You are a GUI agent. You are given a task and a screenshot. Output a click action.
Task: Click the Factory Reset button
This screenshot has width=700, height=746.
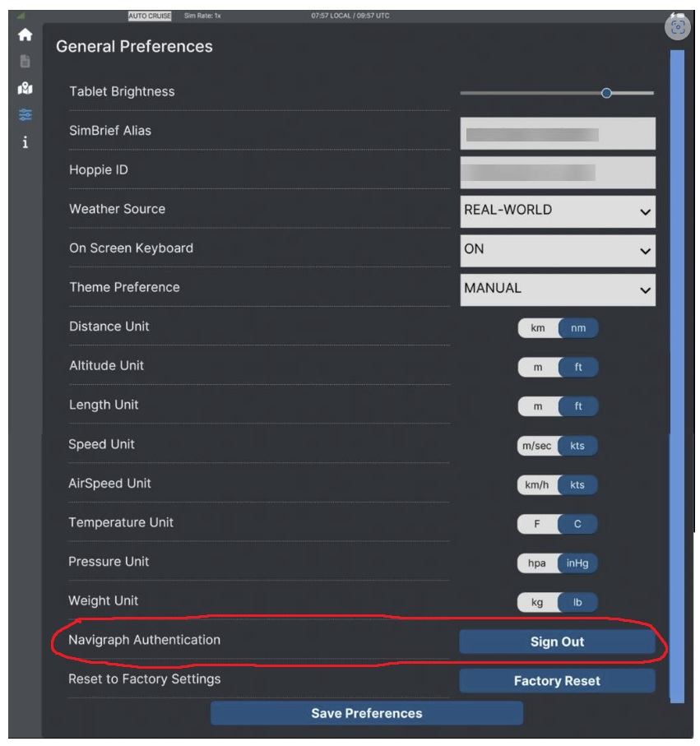point(557,681)
